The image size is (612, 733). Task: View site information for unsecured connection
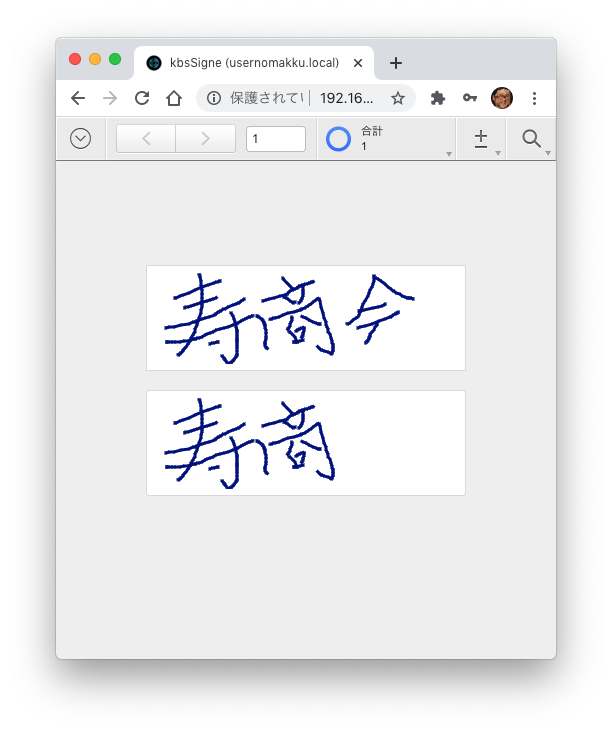pyautogui.click(x=214, y=99)
